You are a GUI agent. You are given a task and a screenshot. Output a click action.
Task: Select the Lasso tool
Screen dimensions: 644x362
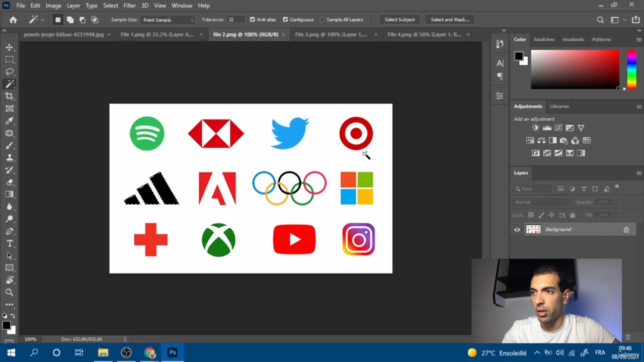pos(10,71)
